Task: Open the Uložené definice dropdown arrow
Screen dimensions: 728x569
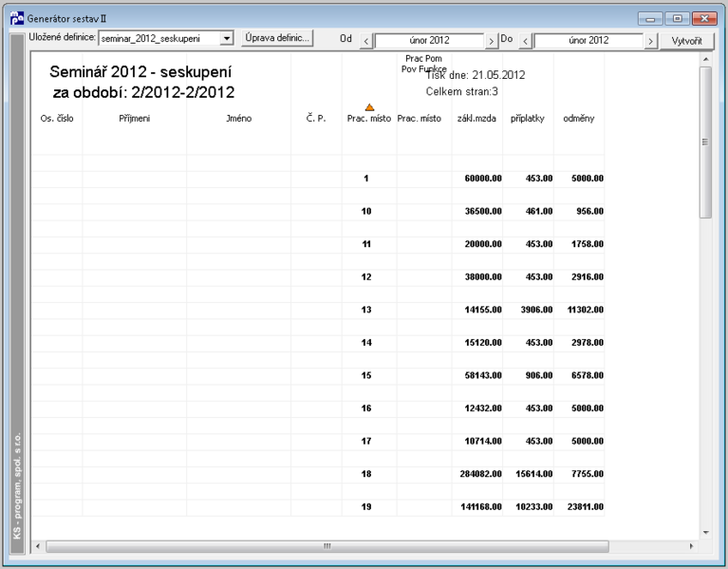Action: coord(227,38)
